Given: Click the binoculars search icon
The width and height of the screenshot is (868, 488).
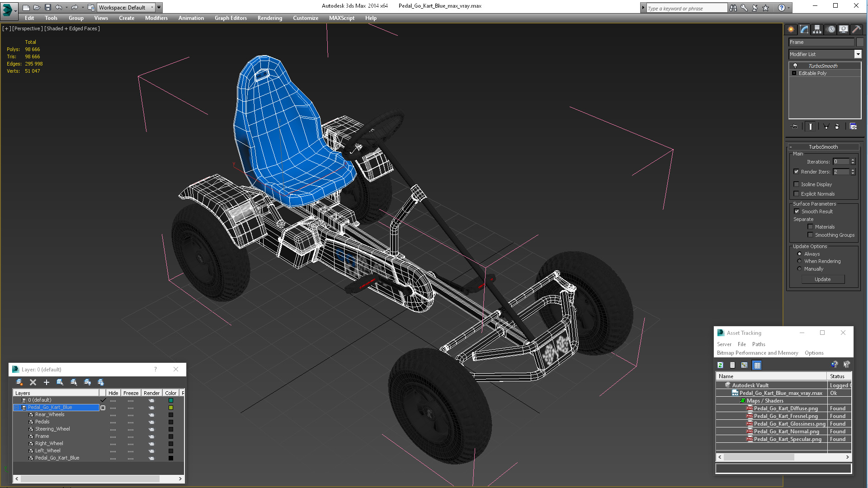Looking at the screenshot, I should (733, 8).
